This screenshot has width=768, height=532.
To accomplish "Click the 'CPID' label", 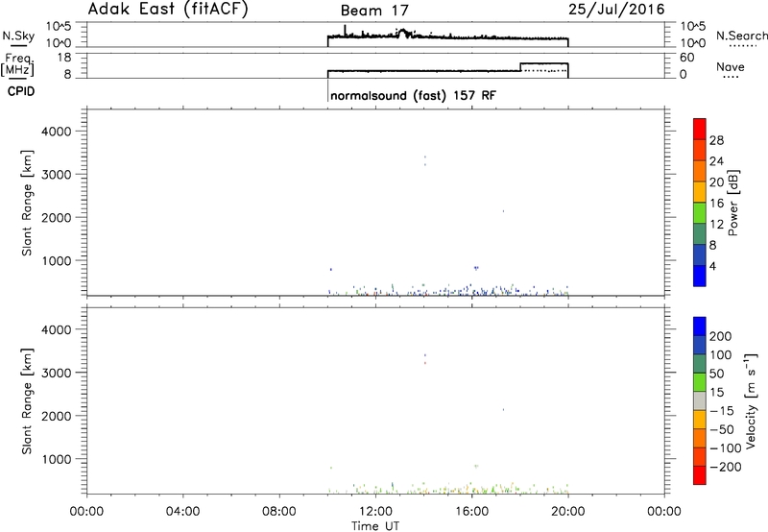I will click(x=21, y=91).
